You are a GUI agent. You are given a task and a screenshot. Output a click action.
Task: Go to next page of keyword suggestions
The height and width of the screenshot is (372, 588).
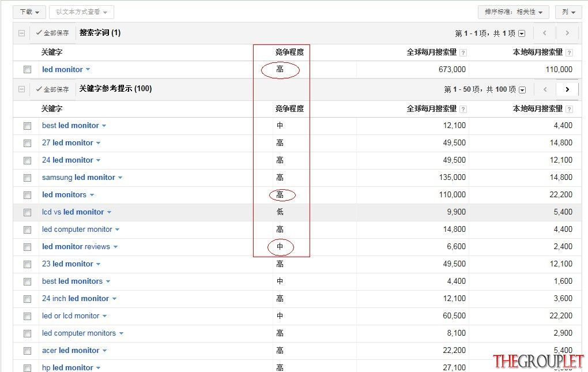[x=567, y=89]
